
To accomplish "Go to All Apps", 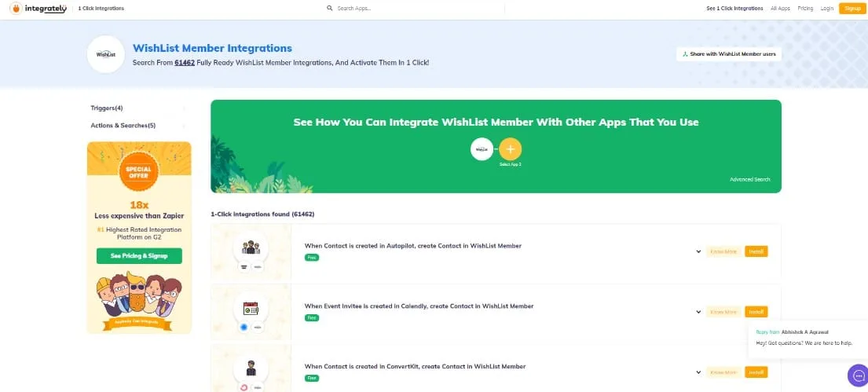I will [780, 9].
